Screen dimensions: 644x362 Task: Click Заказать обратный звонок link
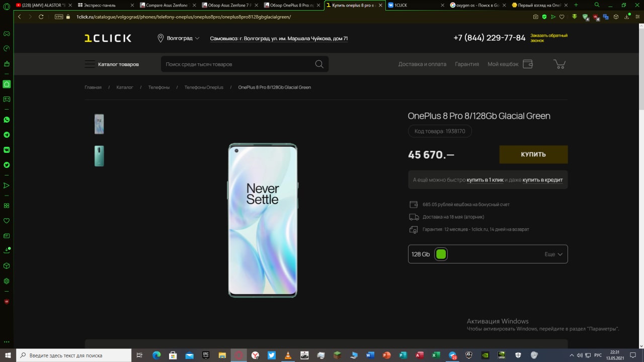coord(549,38)
